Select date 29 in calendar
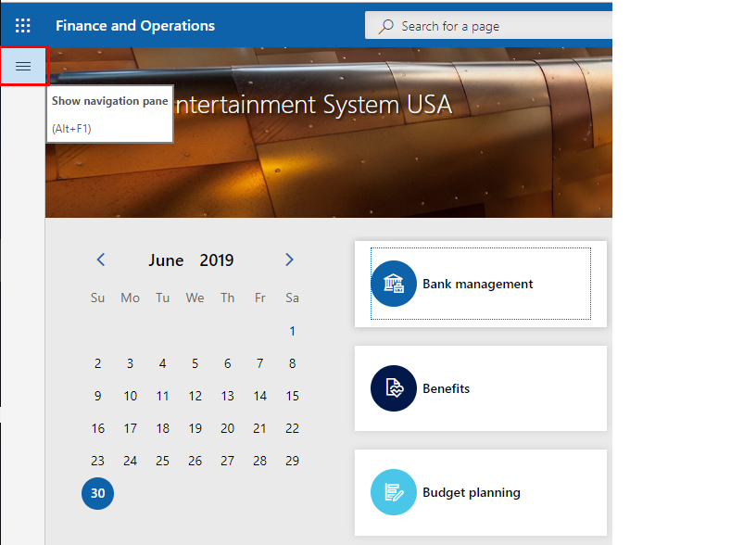Image resolution: width=756 pixels, height=545 pixels. [x=292, y=461]
